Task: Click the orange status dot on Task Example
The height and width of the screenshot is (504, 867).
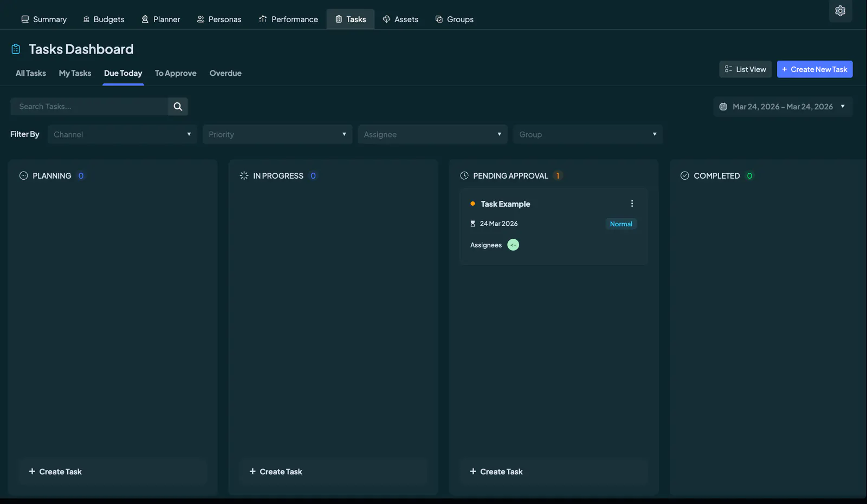Action: [x=473, y=204]
